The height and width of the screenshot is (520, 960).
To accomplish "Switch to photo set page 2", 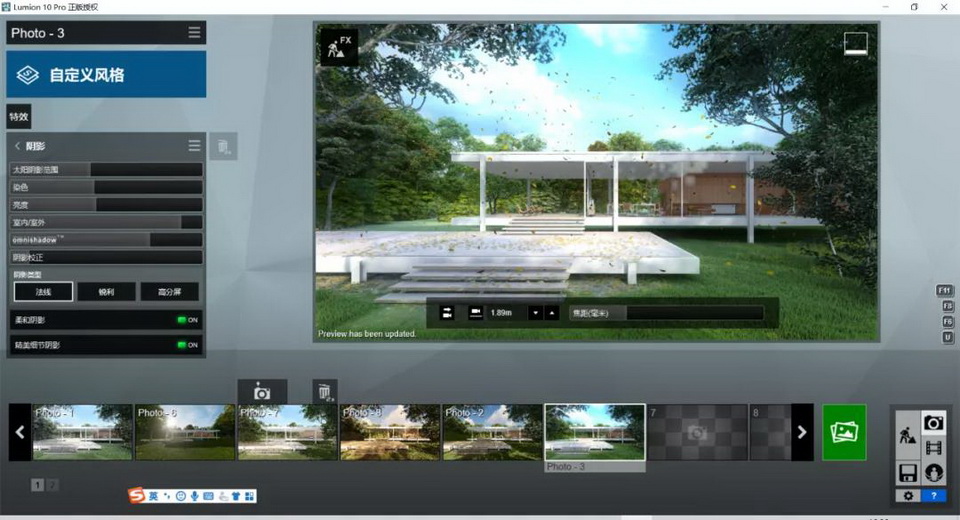I will pos(53,485).
